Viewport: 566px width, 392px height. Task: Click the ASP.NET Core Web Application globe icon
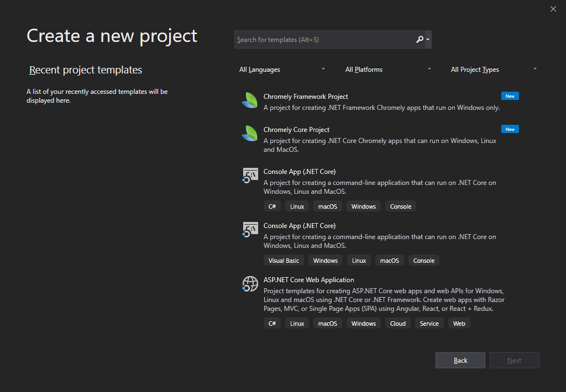pos(250,284)
